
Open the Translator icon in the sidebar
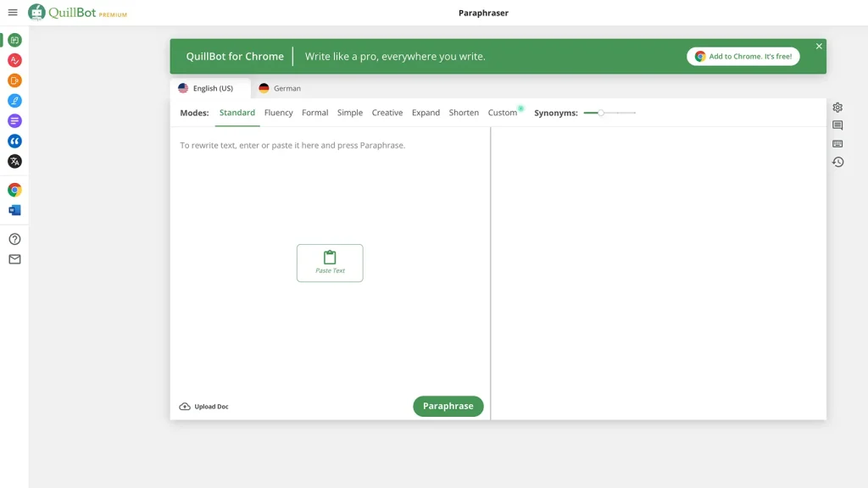tap(14, 162)
